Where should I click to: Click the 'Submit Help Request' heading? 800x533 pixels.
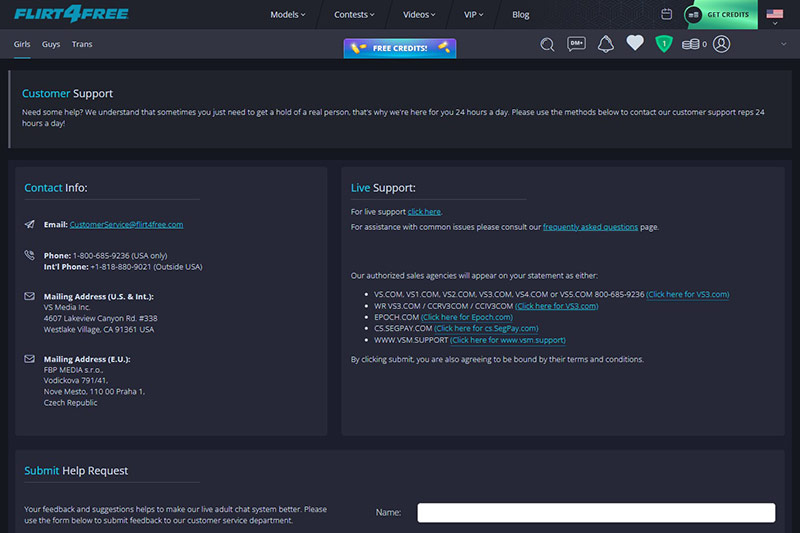tap(76, 471)
